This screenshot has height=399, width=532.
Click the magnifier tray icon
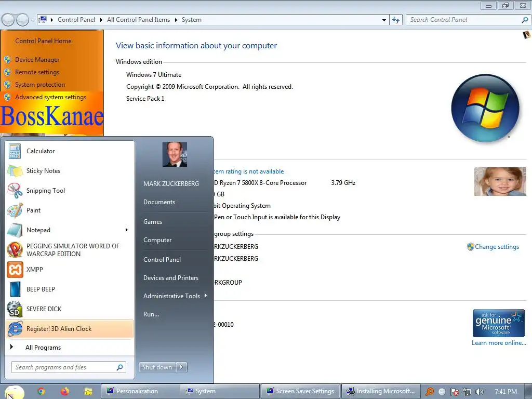point(430,392)
